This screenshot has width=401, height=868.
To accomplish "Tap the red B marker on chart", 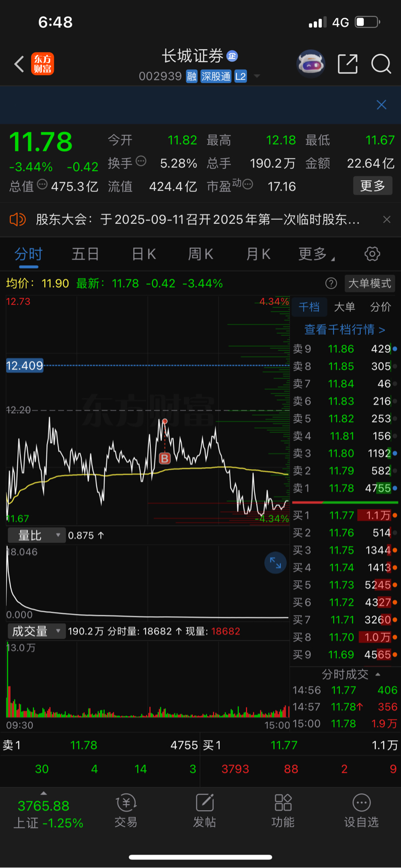I will point(164,459).
